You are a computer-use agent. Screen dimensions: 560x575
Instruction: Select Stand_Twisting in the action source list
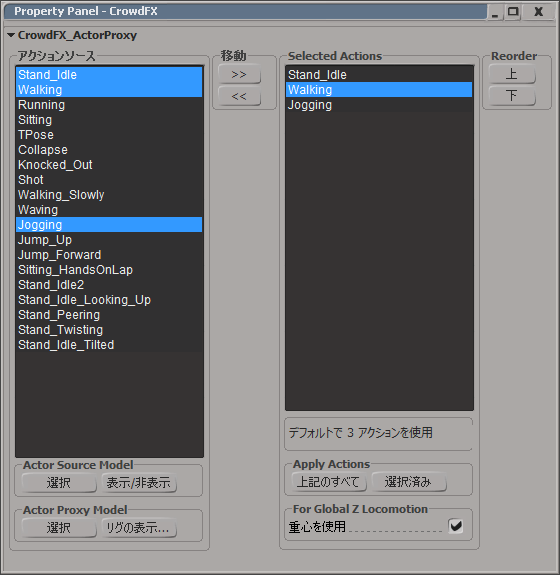click(109, 330)
